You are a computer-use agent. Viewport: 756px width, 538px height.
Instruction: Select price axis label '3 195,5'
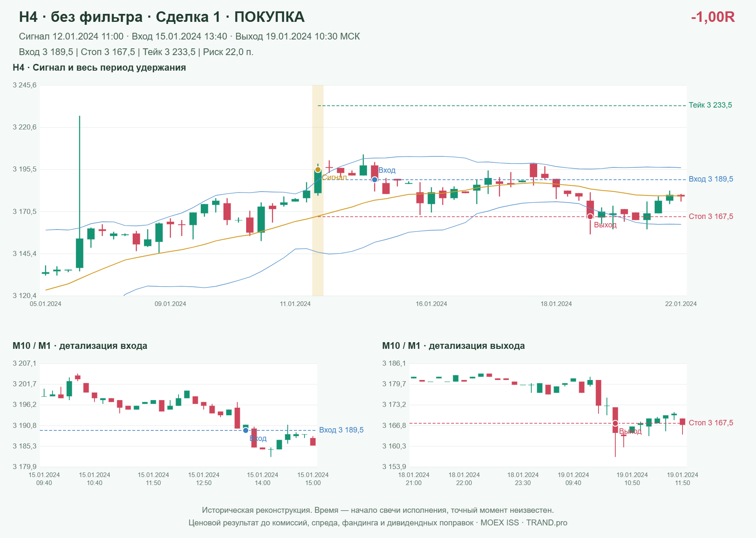25,169
